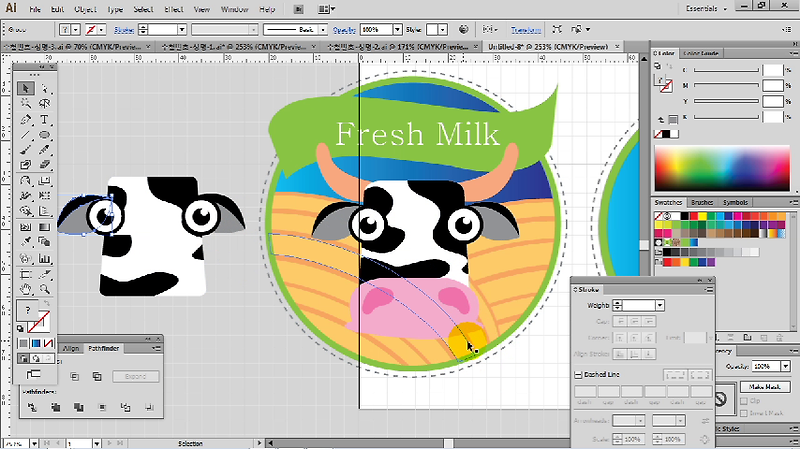Enable Draw Normal mode
Screen dimensions: 800x449
23,359
